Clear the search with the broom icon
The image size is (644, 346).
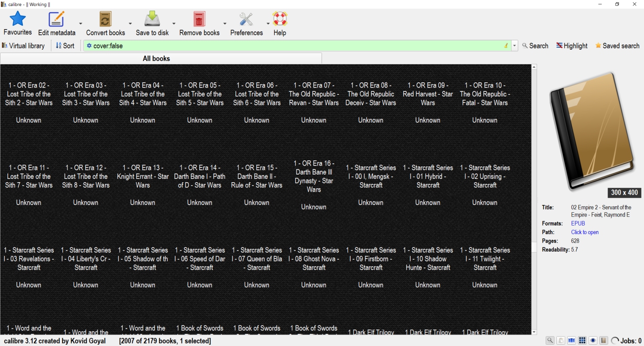pyautogui.click(x=506, y=45)
